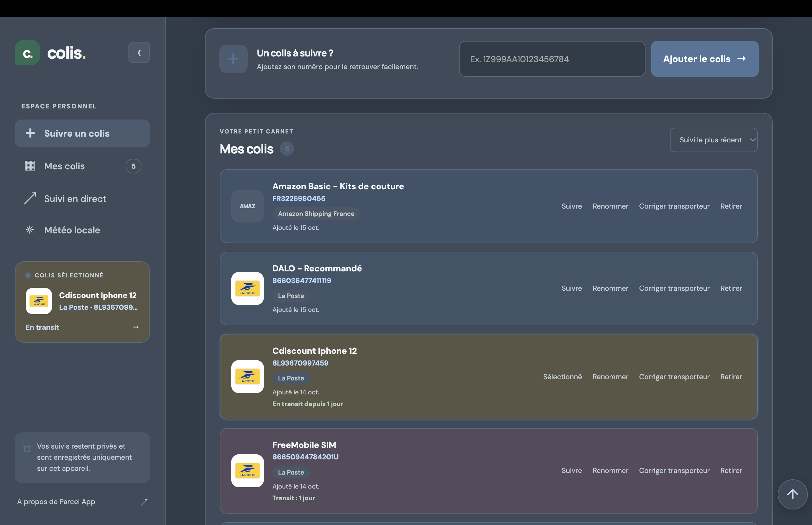This screenshot has height=525, width=812.
Task: Click Ajouter le colis button
Action: [704, 59]
